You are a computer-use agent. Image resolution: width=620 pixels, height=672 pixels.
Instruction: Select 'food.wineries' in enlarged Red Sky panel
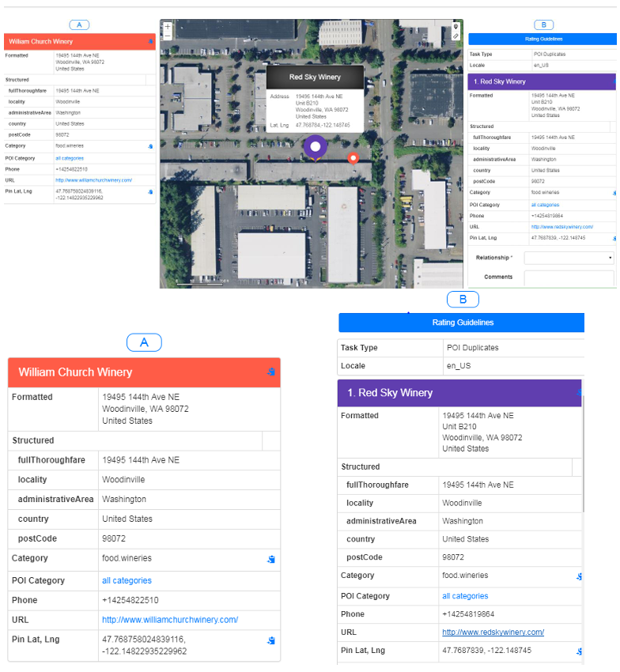click(465, 576)
